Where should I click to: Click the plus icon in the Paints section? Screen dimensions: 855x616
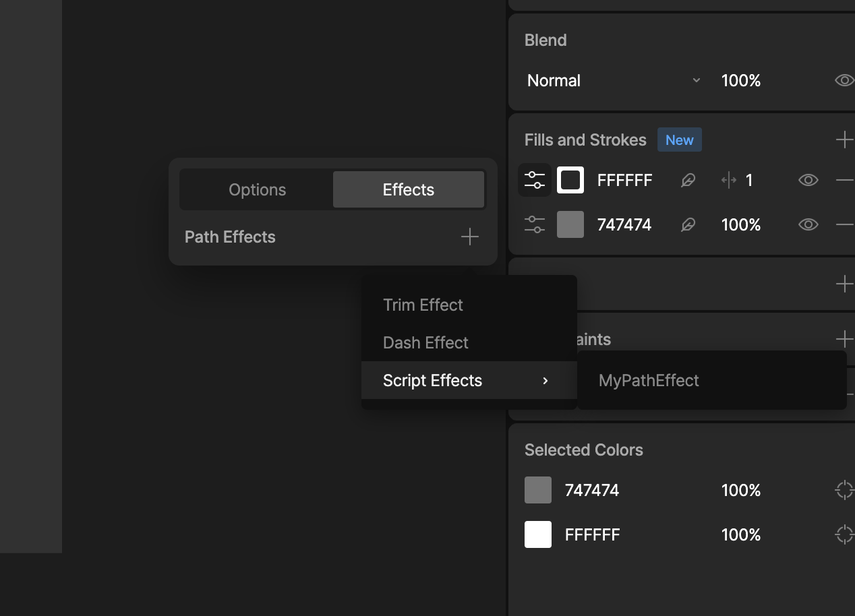pos(844,339)
